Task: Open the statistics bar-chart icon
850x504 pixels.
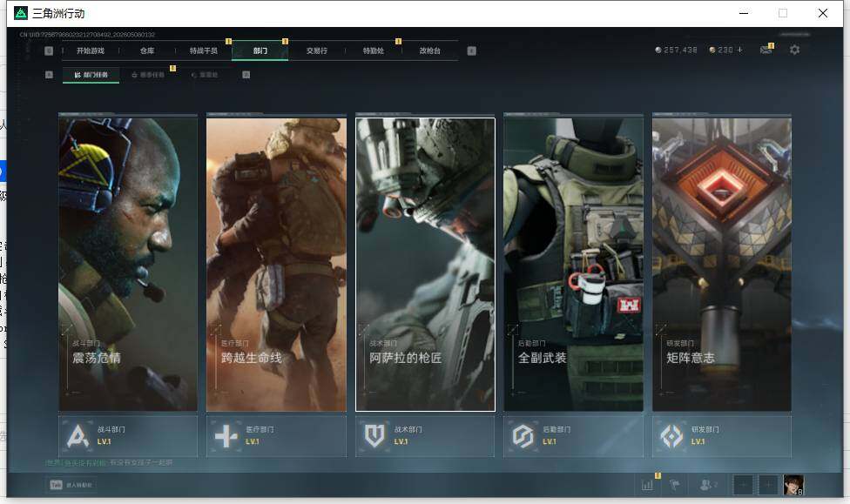Action: (x=647, y=485)
